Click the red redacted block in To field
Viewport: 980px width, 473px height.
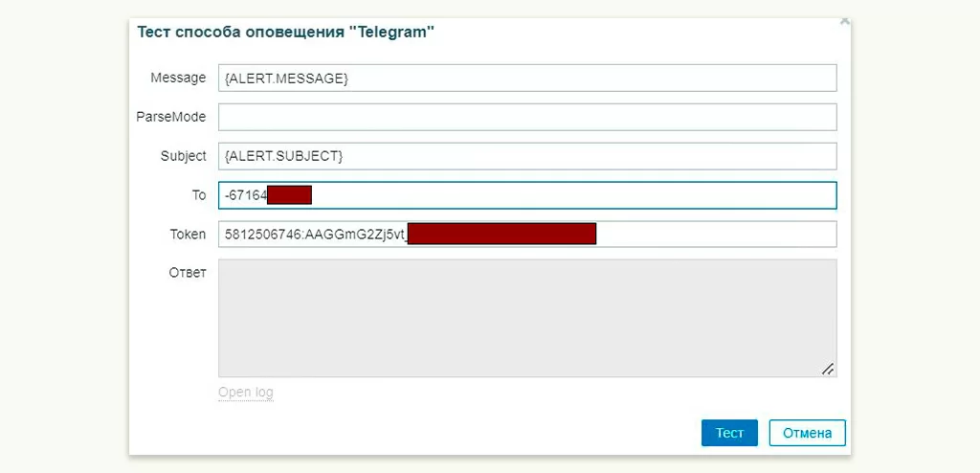coord(290,195)
